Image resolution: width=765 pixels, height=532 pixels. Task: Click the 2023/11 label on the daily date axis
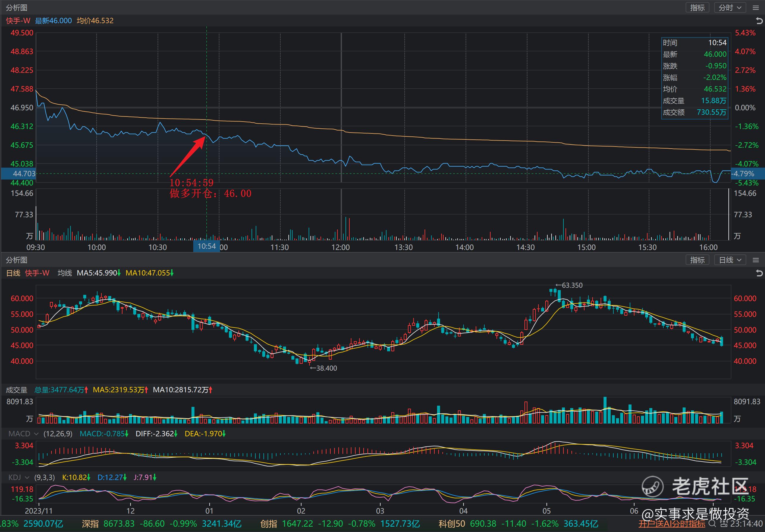click(x=39, y=511)
